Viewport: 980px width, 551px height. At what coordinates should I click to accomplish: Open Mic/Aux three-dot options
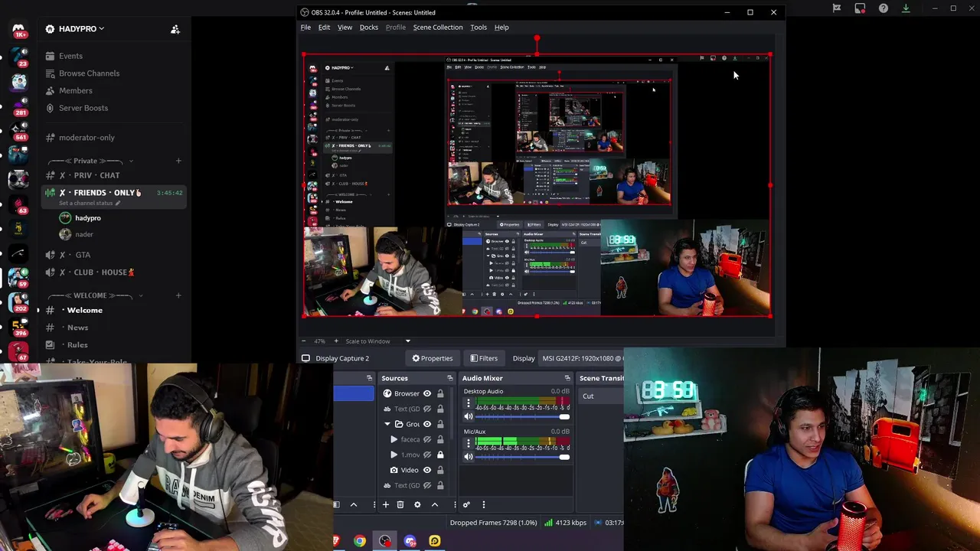[x=469, y=443]
